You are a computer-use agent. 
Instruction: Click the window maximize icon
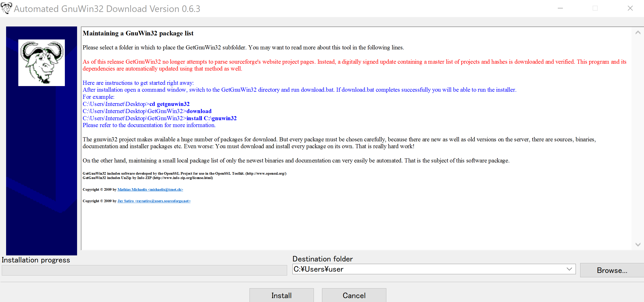595,8
